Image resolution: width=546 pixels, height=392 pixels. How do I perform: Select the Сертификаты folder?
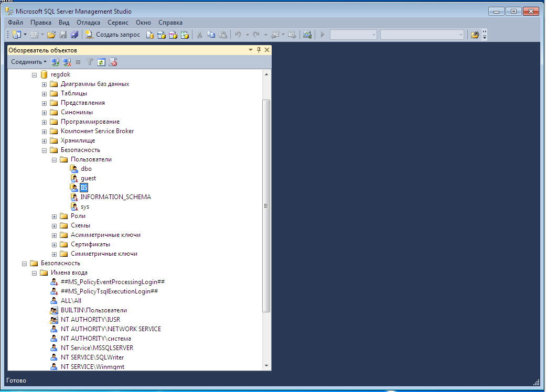click(x=90, y=244)
